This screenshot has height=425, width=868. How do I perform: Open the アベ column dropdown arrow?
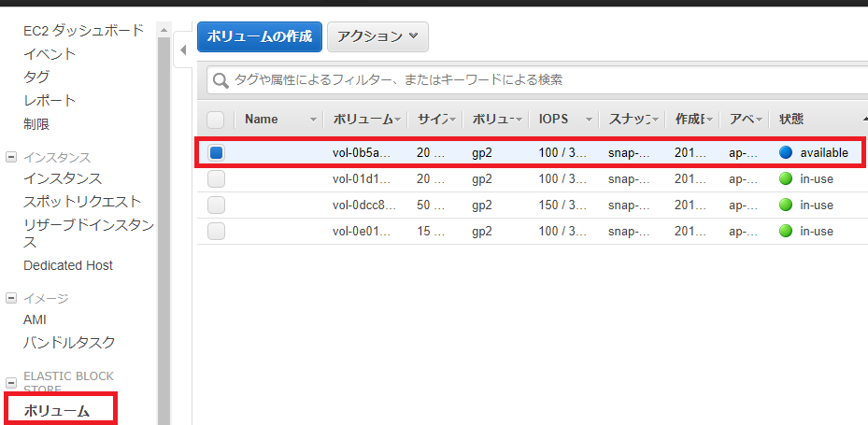tap(759, 120)
